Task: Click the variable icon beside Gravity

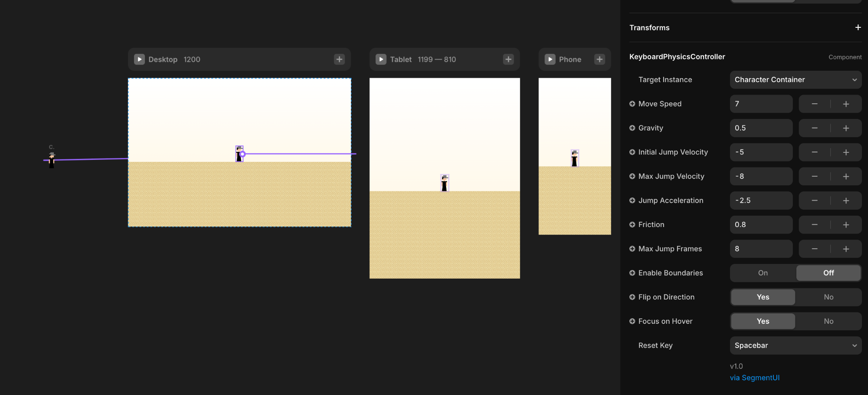Action: pyautogui.click(x=632, y=128)
